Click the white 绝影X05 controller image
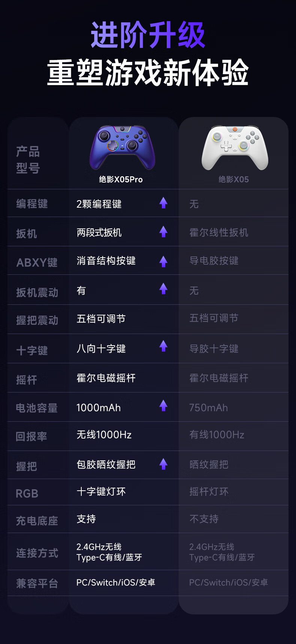Image resolution: width=296 pixels, height=644 pixels. pos(235,148)
